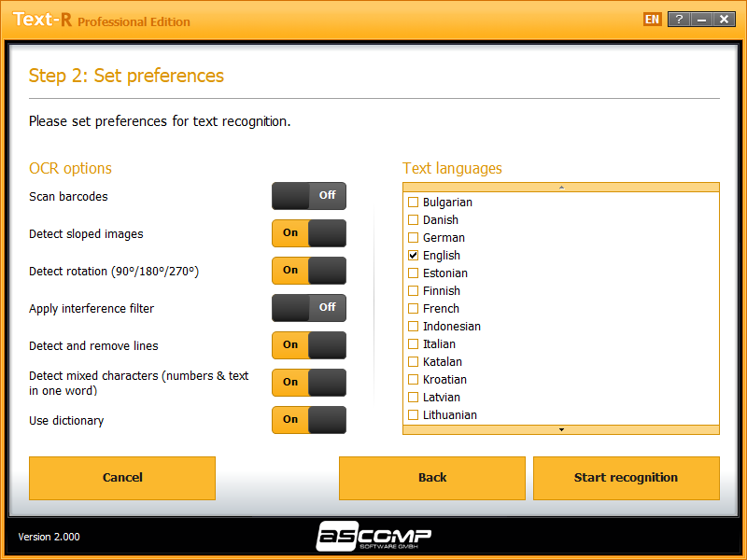Minimize the Text-R window
747x560 pixels.
point(702,19)
